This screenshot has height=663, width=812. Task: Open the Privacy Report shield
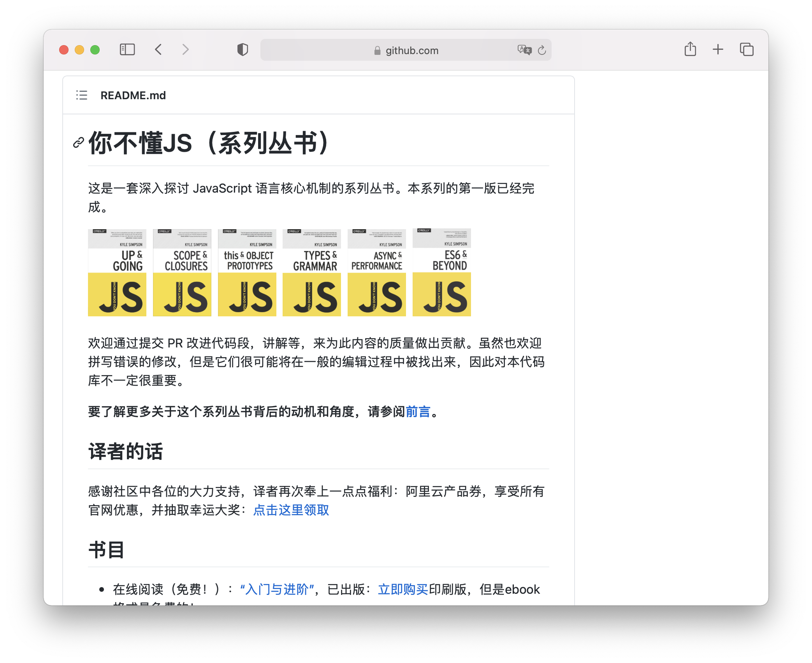(x=242, y=50)
